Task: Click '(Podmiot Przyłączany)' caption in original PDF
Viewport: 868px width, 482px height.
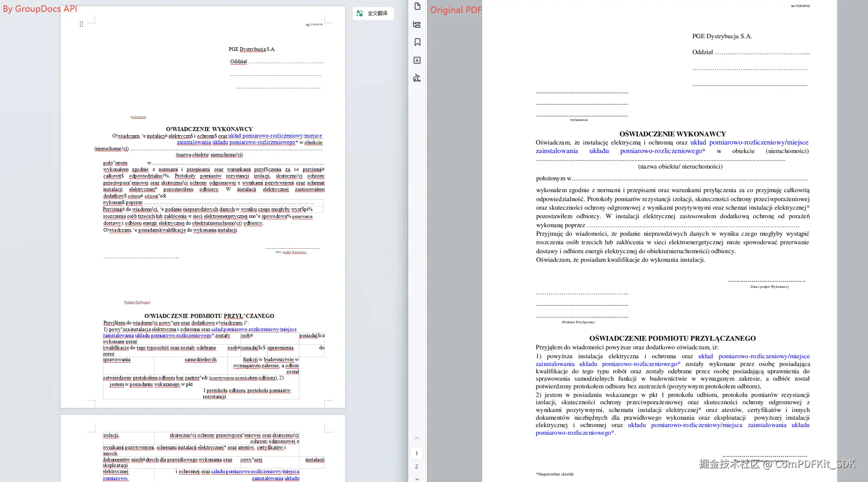Action: pos(578,322)
